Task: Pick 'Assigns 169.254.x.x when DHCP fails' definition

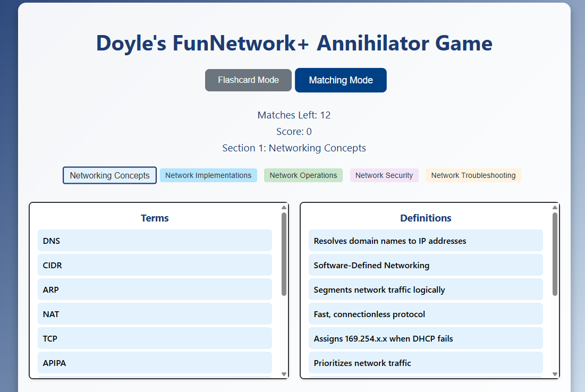Action: 426,338
